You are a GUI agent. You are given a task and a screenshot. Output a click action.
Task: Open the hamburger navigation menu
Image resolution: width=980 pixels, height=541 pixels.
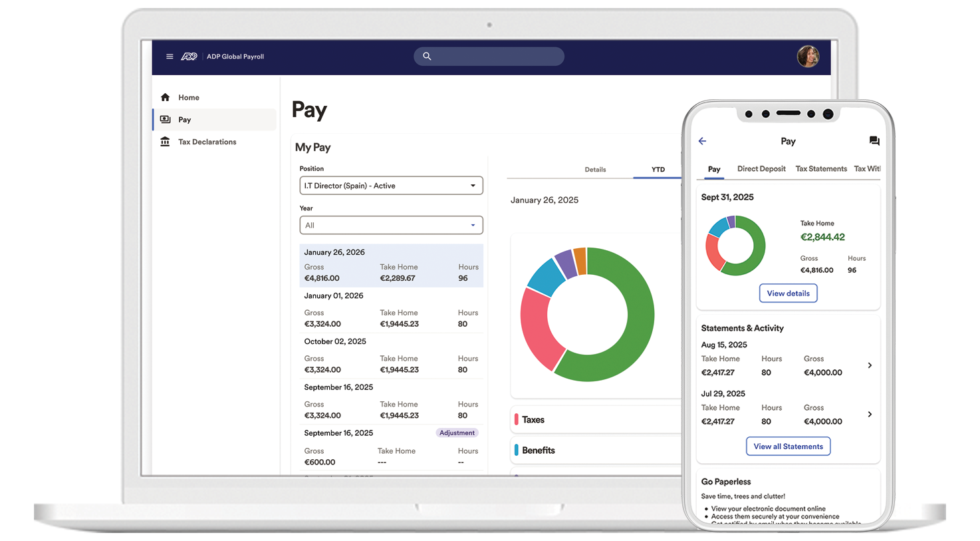(170, 57)
